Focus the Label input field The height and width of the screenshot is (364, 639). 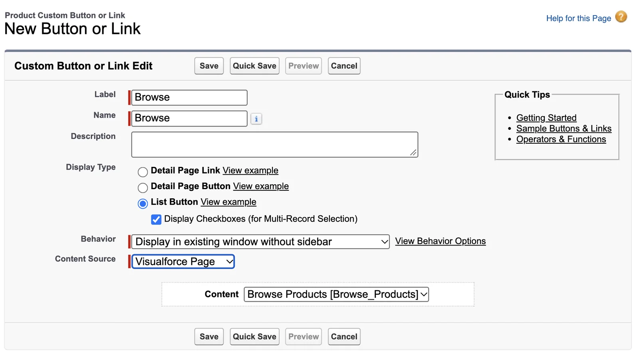click(x=189, y=97)
